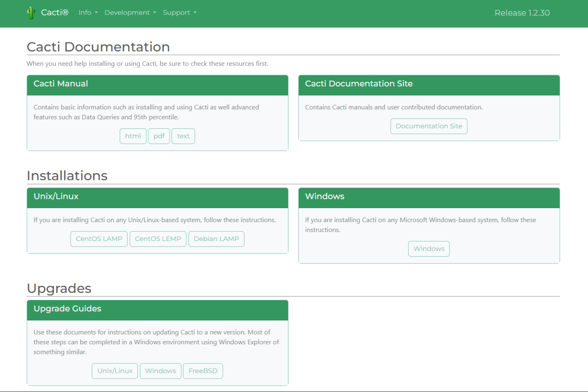Expand the Info dropdown menu
This screenshot has height=392, width=588.
pos(88,13)
